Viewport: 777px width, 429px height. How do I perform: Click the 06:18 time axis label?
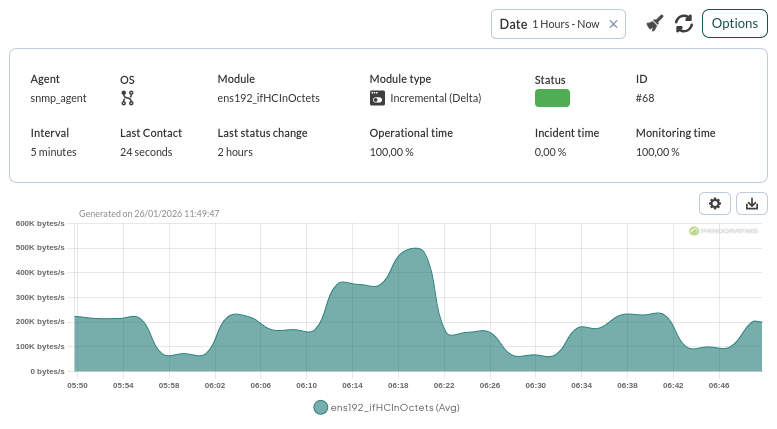[398, 385]
